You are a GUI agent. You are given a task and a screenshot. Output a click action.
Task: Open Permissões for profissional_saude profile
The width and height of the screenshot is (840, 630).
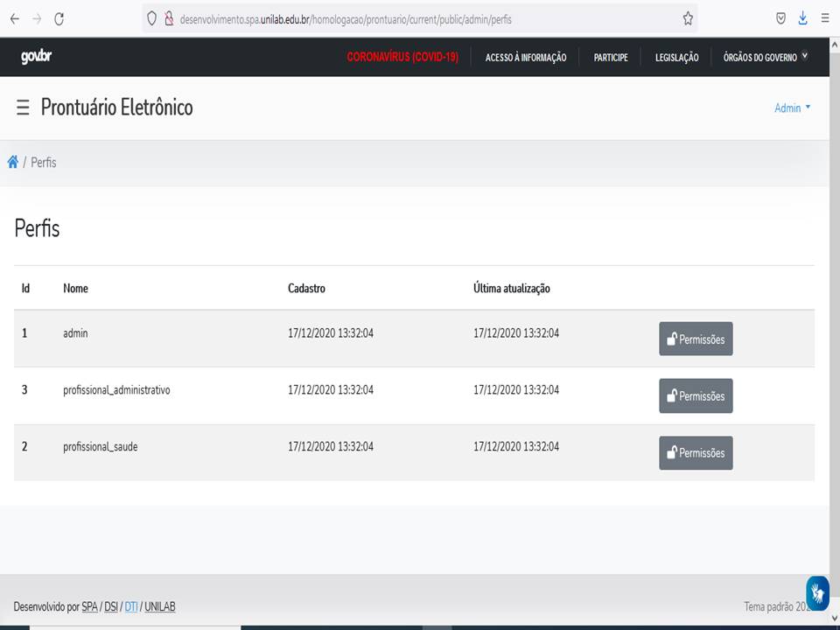pos(696,452)
